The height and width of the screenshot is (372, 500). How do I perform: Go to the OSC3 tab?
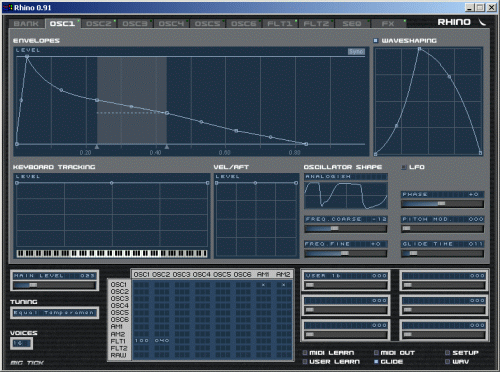(x=135, y=24)
